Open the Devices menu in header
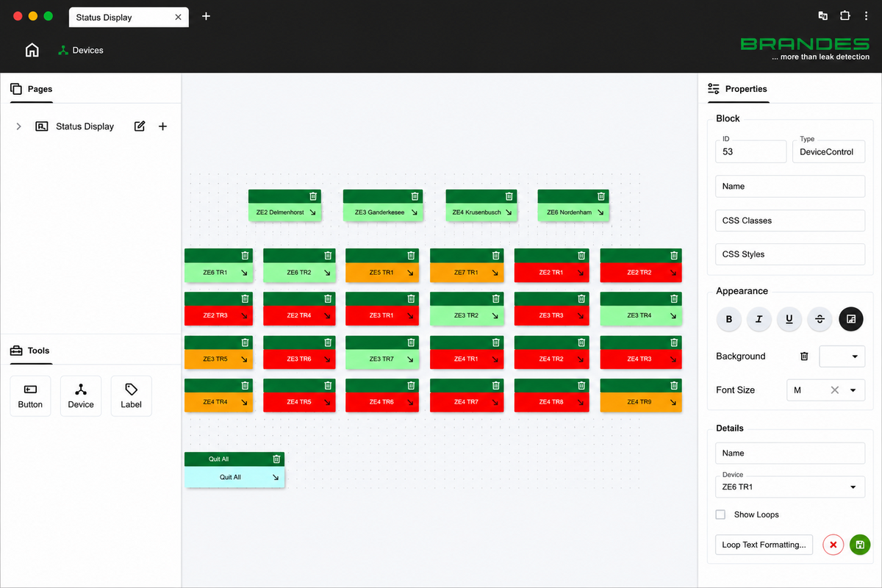 (81, 50)
